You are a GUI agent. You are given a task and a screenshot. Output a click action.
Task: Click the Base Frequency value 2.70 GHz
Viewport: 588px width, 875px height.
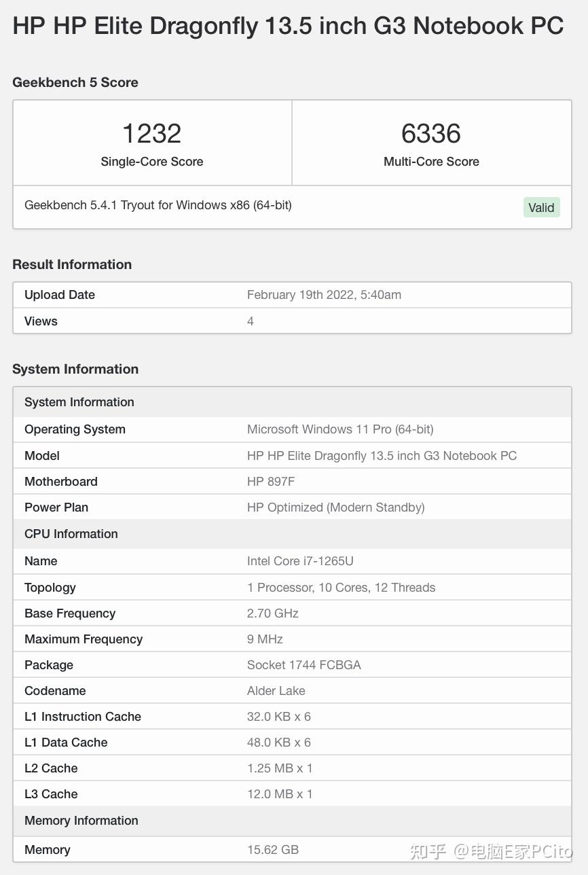[273, 613]
